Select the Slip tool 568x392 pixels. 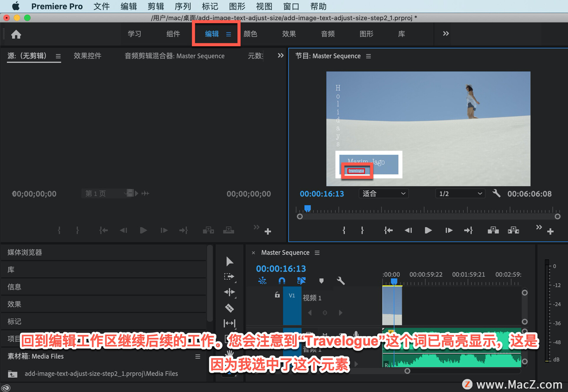(x=230, y=323)
